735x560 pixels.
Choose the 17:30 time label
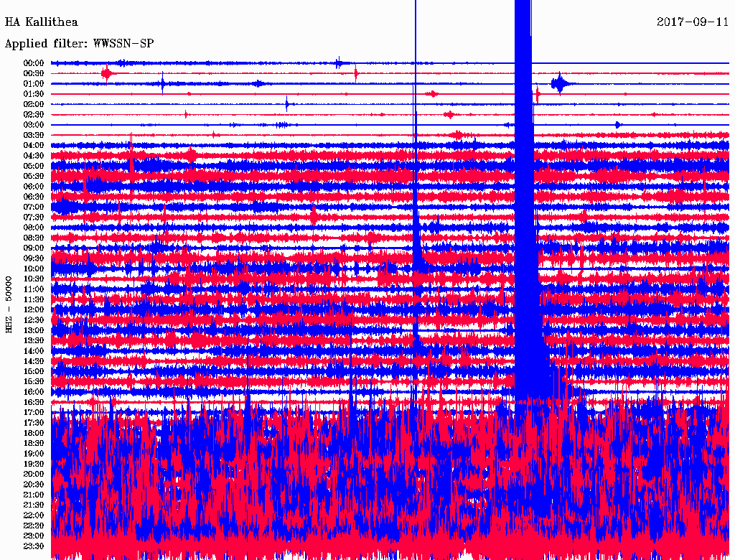pos(34,423)
